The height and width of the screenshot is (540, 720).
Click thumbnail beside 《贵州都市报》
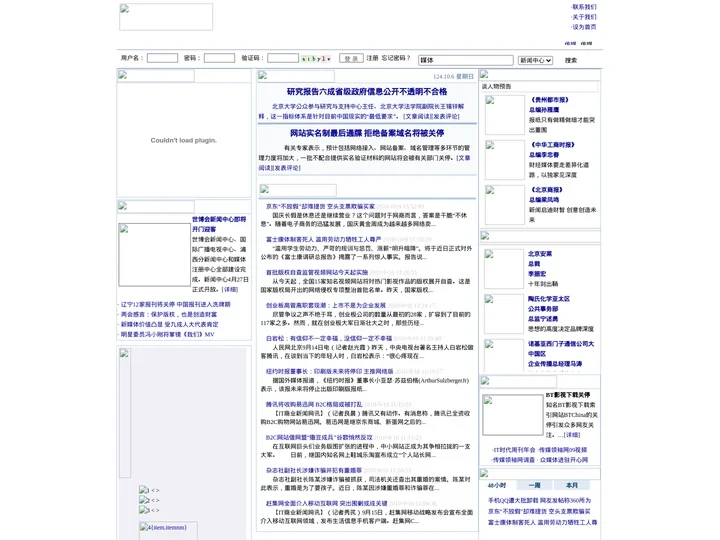tap(505, 115)
